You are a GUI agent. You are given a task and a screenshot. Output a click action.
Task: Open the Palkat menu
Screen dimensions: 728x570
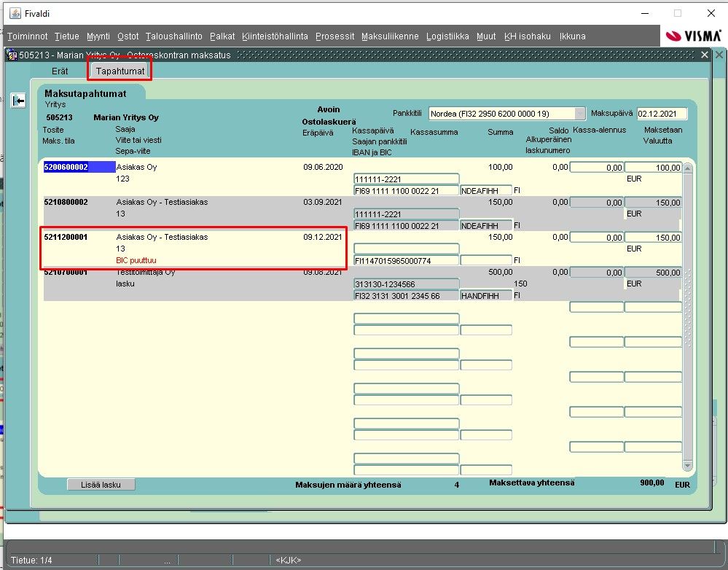222,36
